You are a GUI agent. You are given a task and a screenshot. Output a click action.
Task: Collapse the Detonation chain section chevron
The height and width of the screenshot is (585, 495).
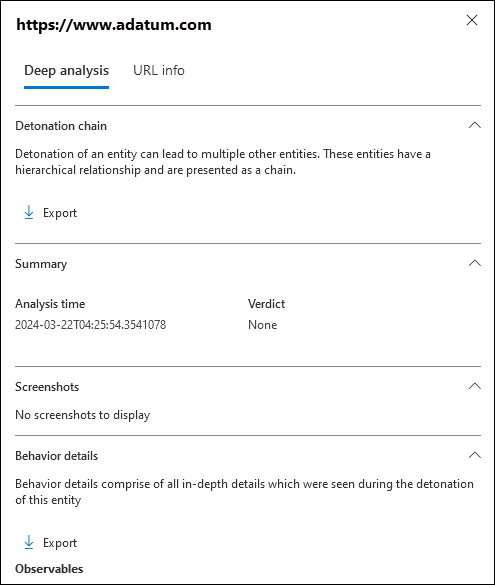pyautogui.click(x=474, y=125)
